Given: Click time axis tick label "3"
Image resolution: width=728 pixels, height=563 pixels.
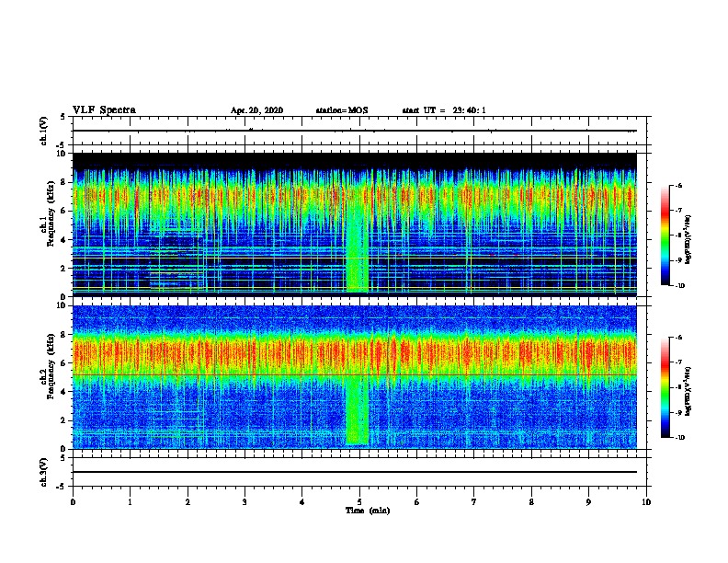Looking at the screenshot, I should pos(245,501).
